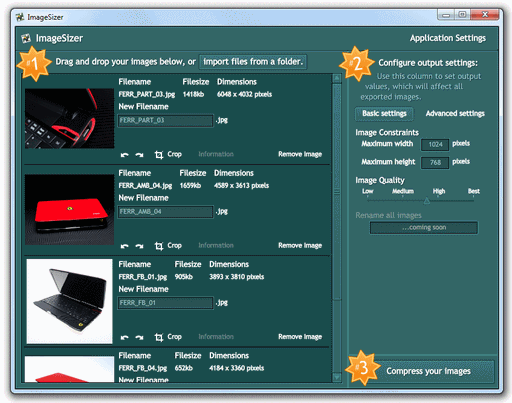Remove the FERR_AMB_04 image

tap(300, 246)
